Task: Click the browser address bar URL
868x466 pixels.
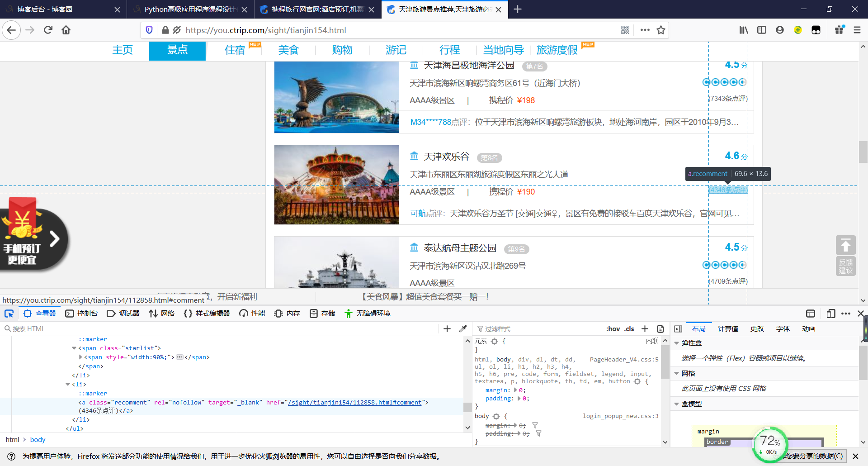Action: 266,30
